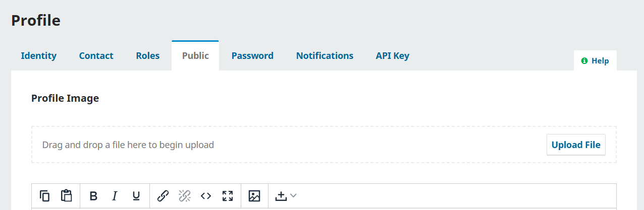Click the drag and drop upload area
The width and height of the screenshot is (644, 210).
(324, 145)
